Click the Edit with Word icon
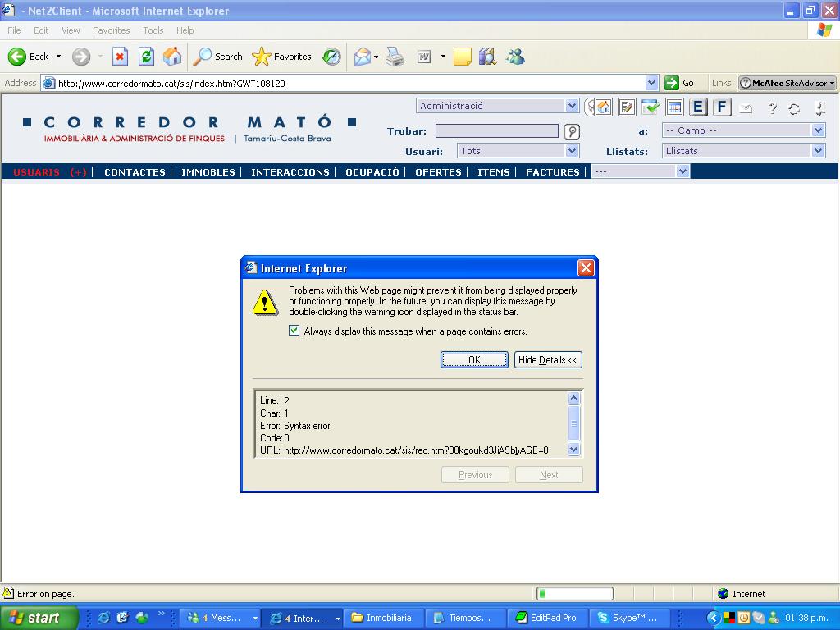This screenshot has width=840, height=630. 424,57
